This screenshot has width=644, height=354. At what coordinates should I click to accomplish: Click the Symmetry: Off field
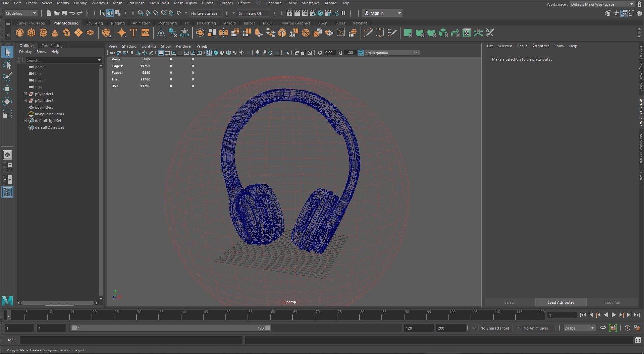click(253, 13)
